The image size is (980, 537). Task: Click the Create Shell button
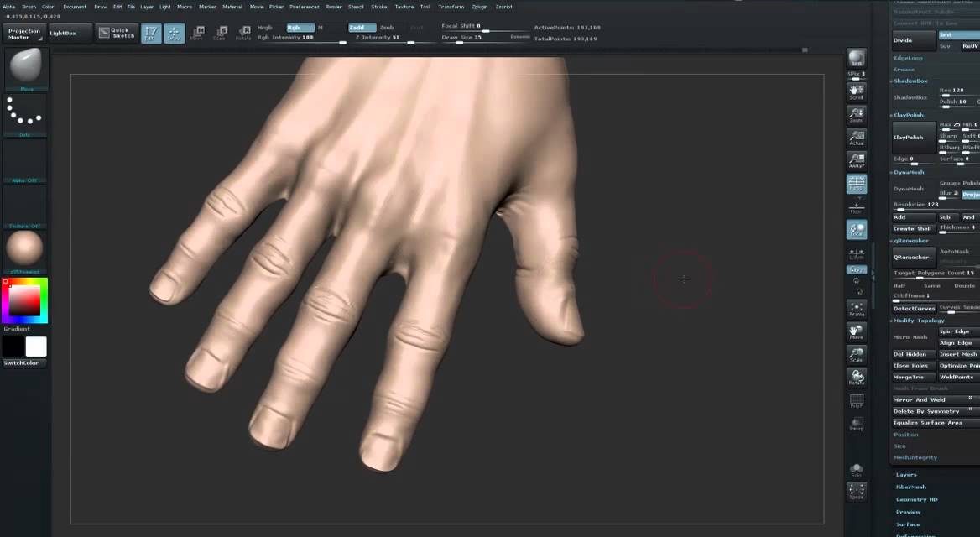click(x=914, y=229)
